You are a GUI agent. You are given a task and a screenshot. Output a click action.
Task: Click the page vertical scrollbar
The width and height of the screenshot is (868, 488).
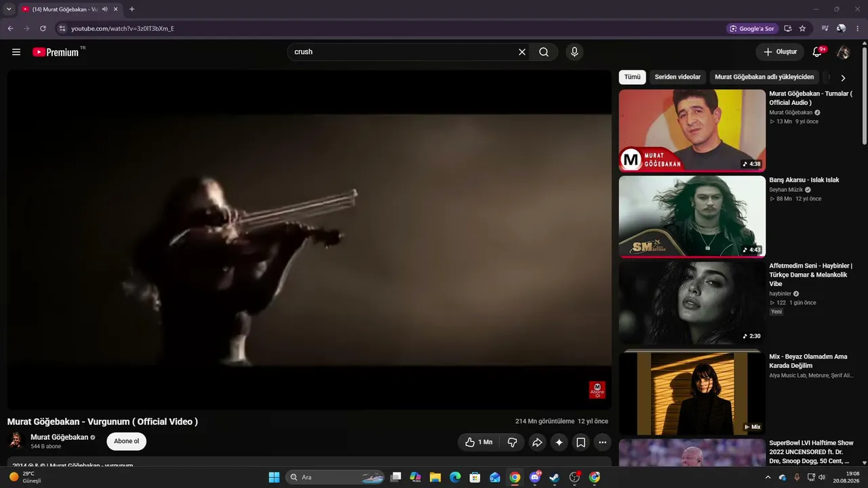pos(865,95)
